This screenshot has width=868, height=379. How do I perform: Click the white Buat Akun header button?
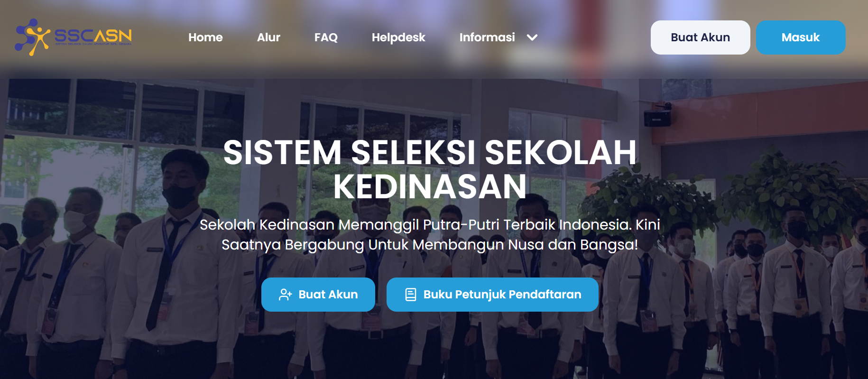point(700,37)
